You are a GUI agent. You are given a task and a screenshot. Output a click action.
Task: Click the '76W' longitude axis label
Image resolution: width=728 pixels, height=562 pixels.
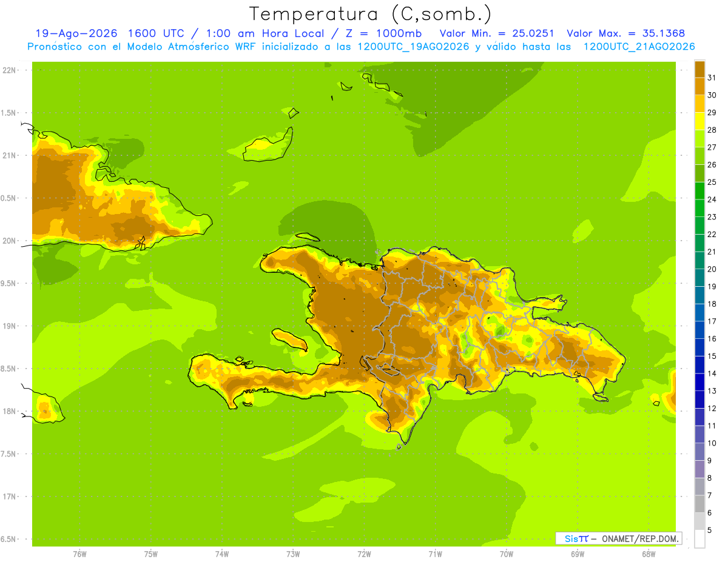(79, 554)
